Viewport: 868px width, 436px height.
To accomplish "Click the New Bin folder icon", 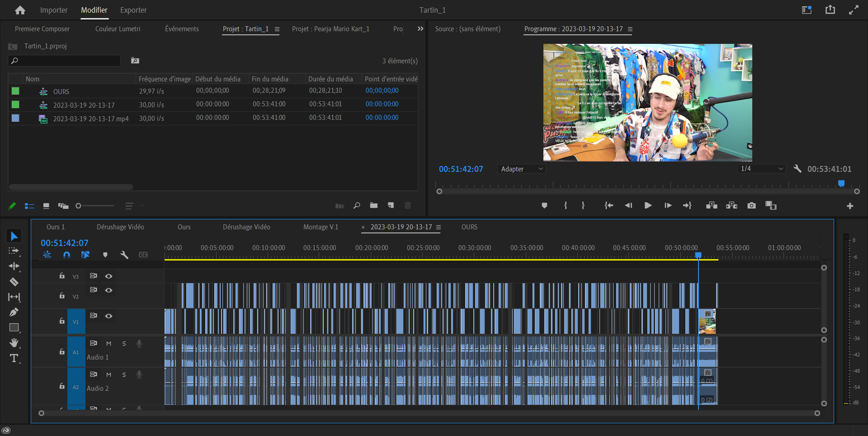I will tap(373, 205).
